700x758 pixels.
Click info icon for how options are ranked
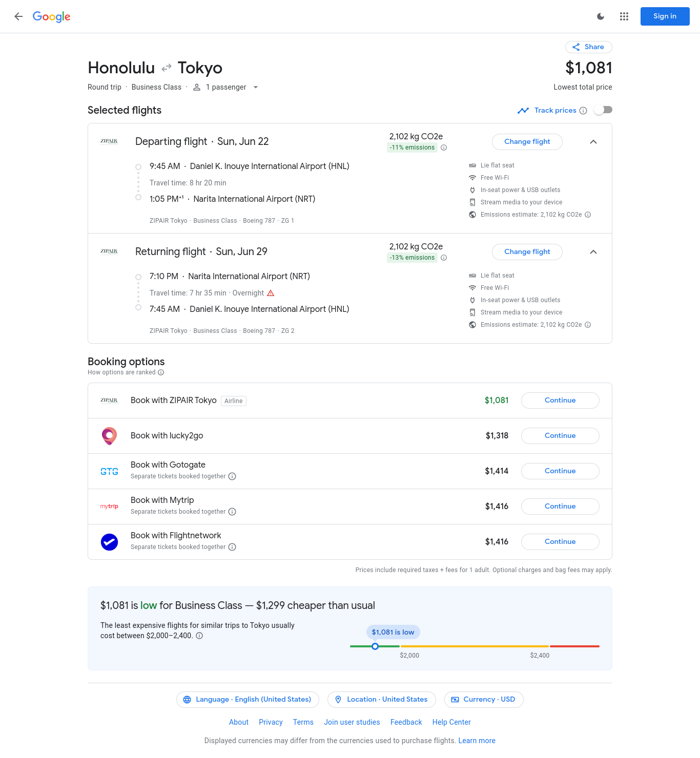tap(161, 372)
